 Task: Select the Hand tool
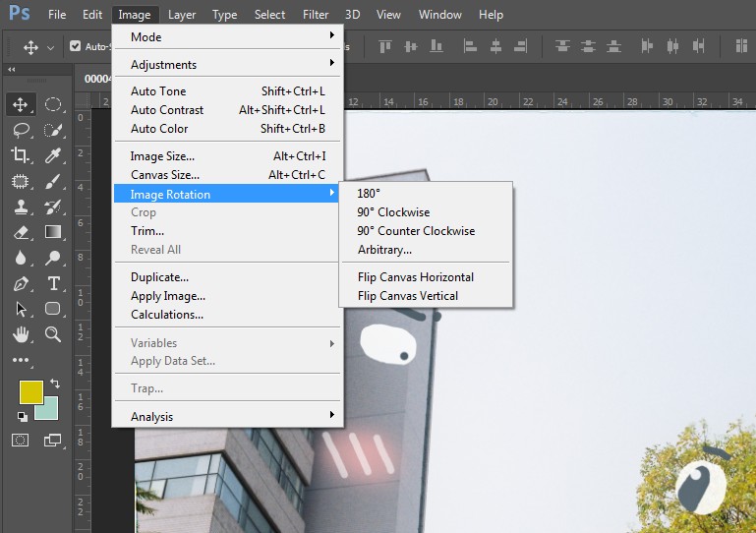point(21,333)
